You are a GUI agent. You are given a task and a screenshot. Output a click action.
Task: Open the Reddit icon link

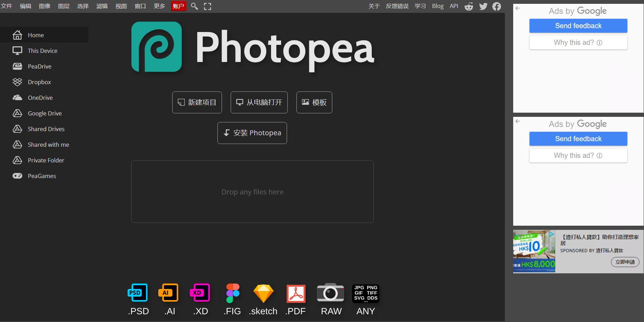(469, 6)
